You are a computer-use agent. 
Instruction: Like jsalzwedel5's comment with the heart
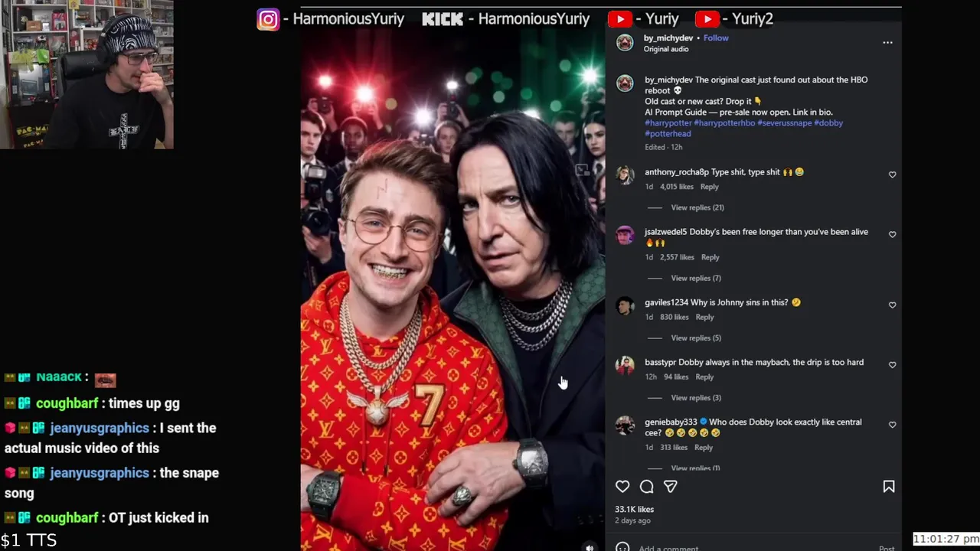[892, 235]
